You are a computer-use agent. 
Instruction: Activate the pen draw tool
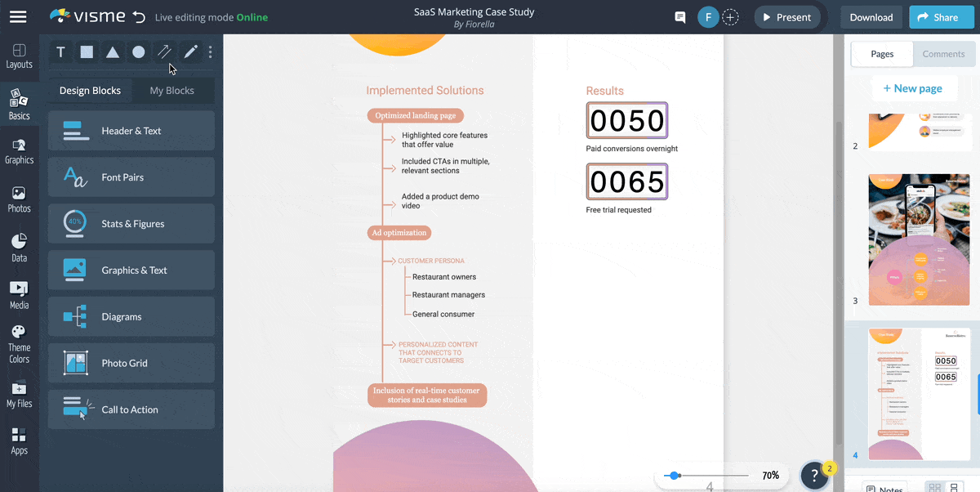click(x=190, y=52)
